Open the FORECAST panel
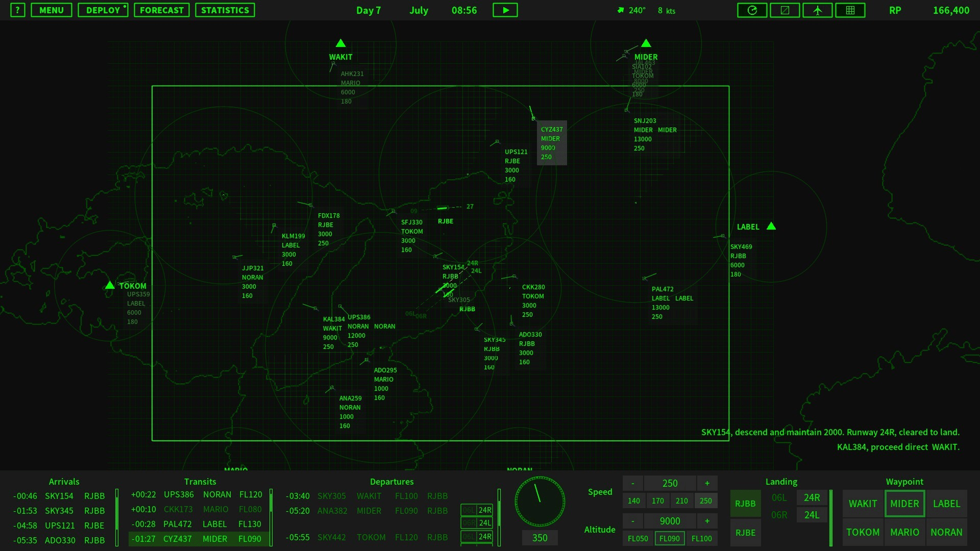 pyautogui.click(x=161, y=10)
